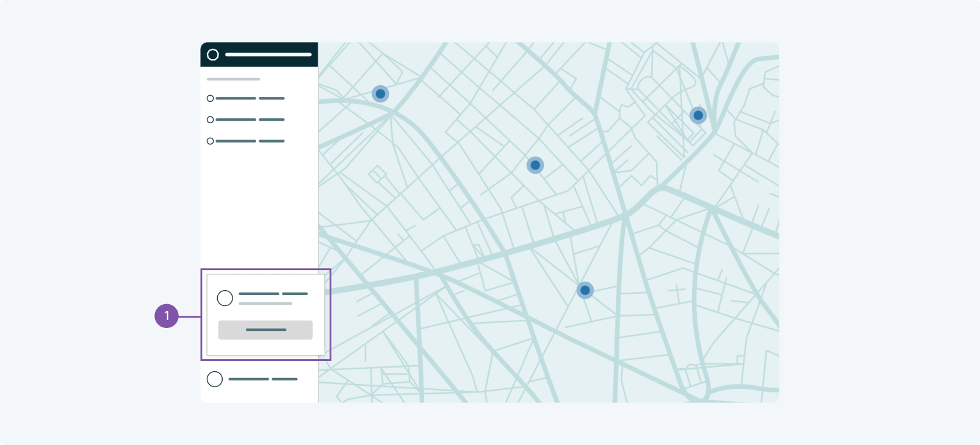Screen dimensions: 980x445
Task: Click the light subtitle line in the card
Action: coord(265,303)
